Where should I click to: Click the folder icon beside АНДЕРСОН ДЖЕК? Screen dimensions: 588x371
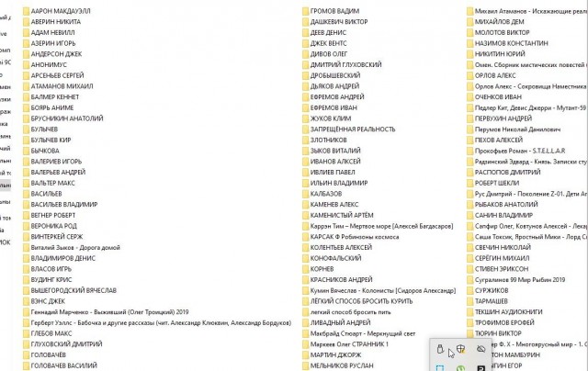pyautogui.click(x=26, y=54)
